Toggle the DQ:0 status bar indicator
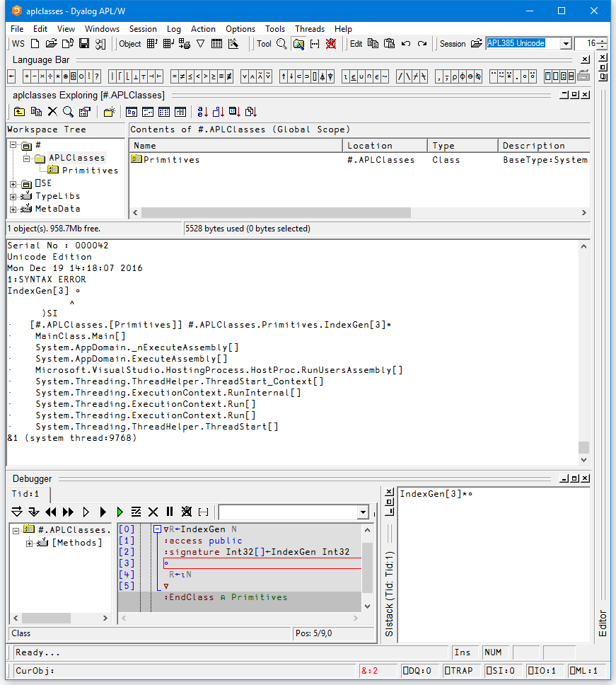The image size is (616, 685). click(x=417, y=671)
